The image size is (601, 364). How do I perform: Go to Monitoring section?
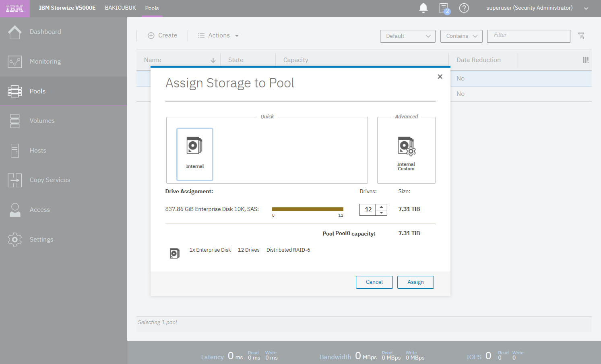pos(45,62)
